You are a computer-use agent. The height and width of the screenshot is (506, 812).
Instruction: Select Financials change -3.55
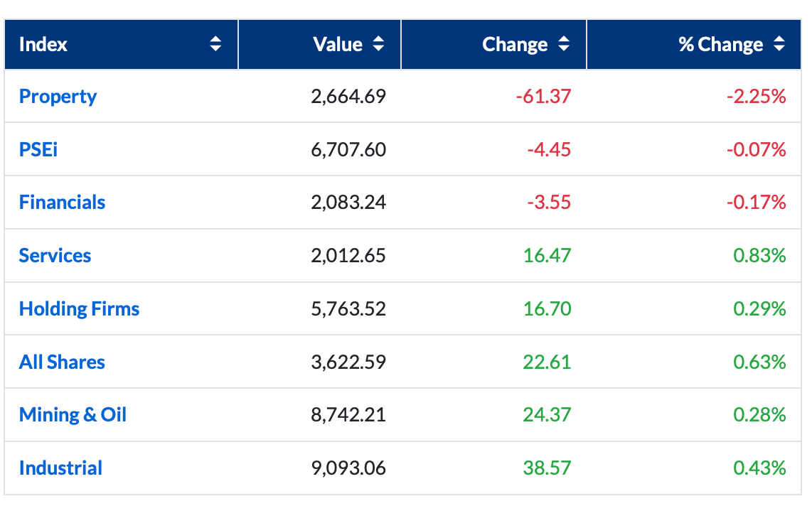549,203
